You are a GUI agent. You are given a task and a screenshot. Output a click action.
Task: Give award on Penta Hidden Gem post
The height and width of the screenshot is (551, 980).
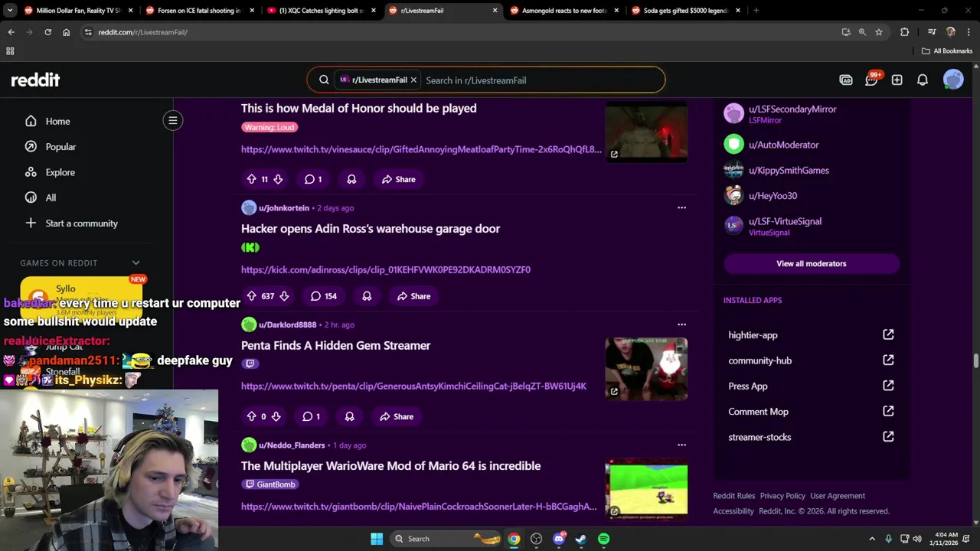coord(349,416)
